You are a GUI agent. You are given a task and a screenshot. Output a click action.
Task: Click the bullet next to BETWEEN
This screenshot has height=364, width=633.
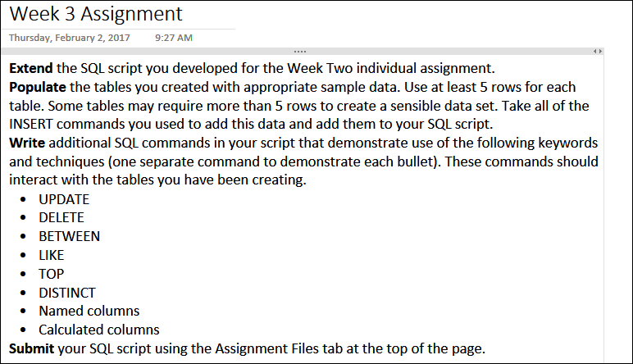tap(25, 237)
